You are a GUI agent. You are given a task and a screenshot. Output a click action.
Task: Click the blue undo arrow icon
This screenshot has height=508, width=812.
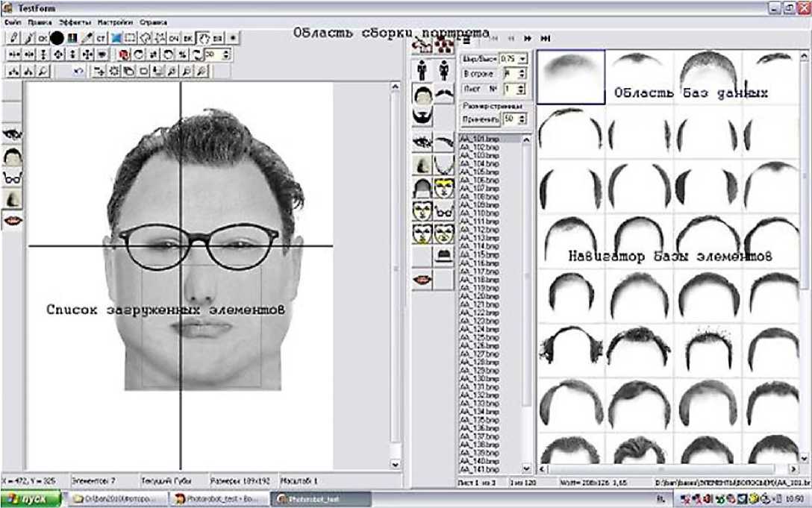click(78, 71)
